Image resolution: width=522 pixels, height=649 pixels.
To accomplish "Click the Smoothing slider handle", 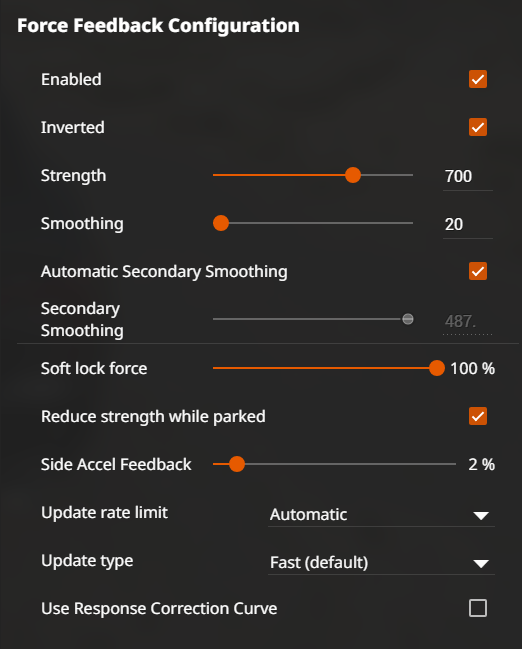I will tap(221, 223).
